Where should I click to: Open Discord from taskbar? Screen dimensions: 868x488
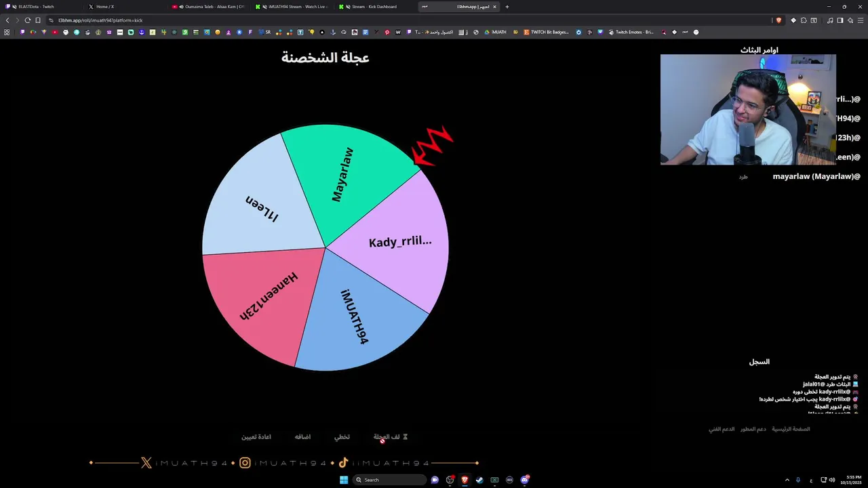pos(524,480)
